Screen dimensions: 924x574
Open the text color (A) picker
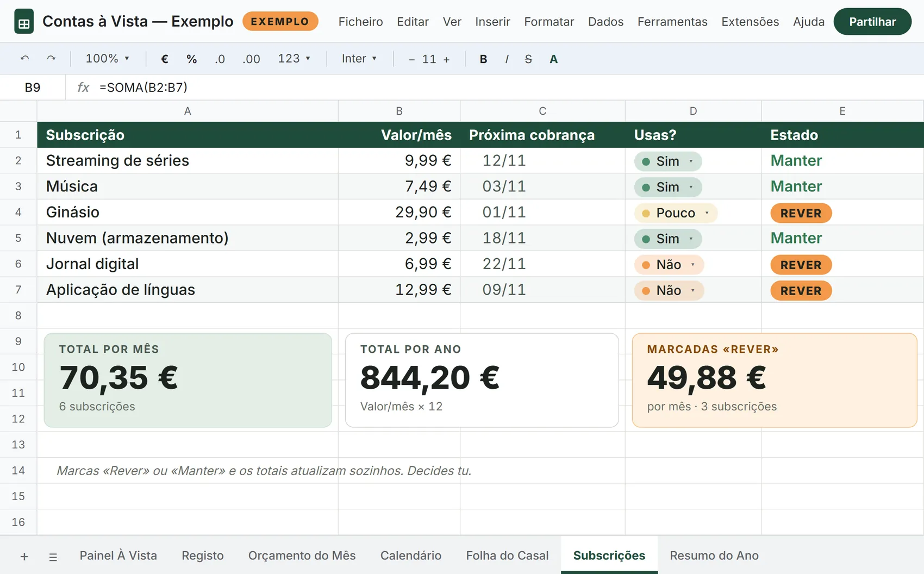553,59
